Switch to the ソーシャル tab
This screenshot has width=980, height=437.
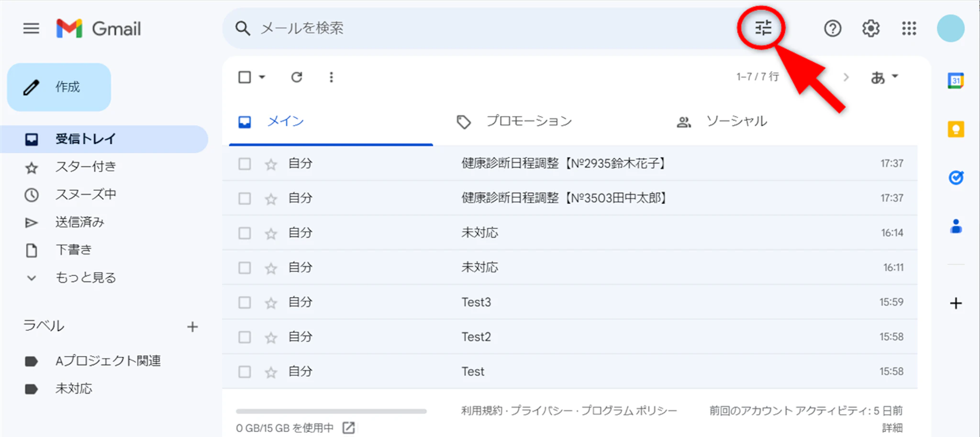[x=736, y=121]
